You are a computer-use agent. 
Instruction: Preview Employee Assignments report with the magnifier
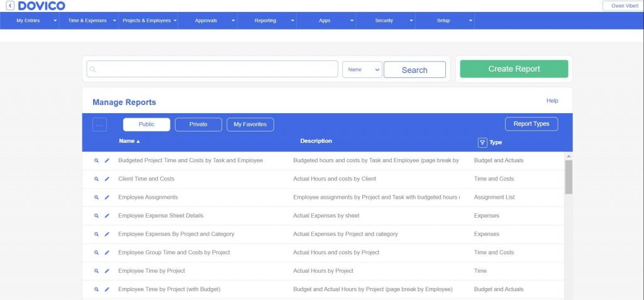pyautogui.click(x=96, y=197)
